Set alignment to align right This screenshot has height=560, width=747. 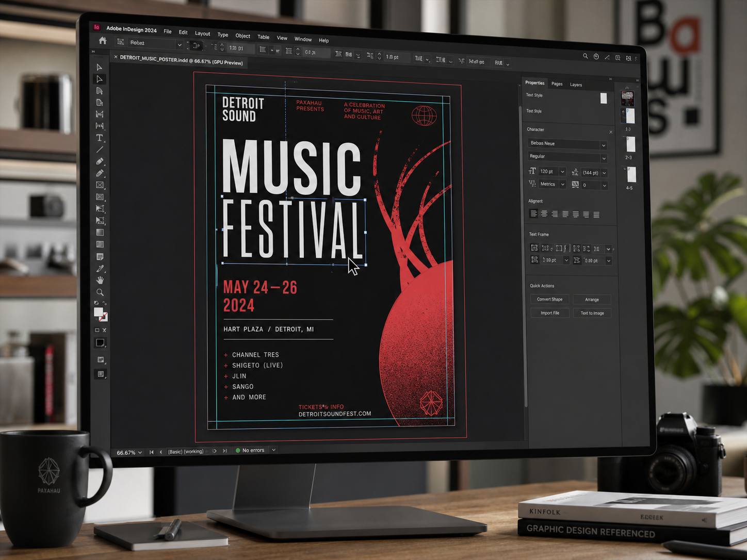555,214
